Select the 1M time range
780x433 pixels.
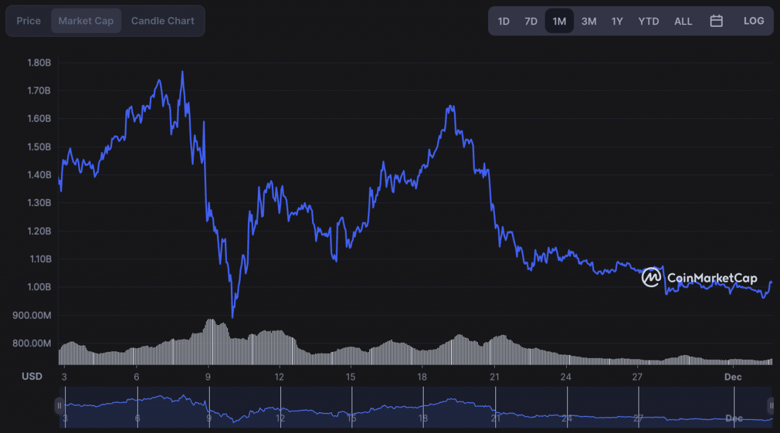point(559,21)
